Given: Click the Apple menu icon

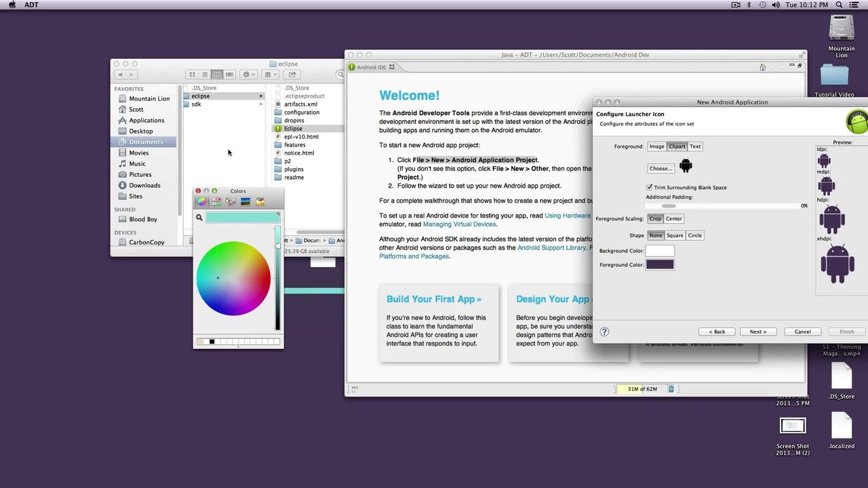Looking at the screenshot, I should 12,5.
